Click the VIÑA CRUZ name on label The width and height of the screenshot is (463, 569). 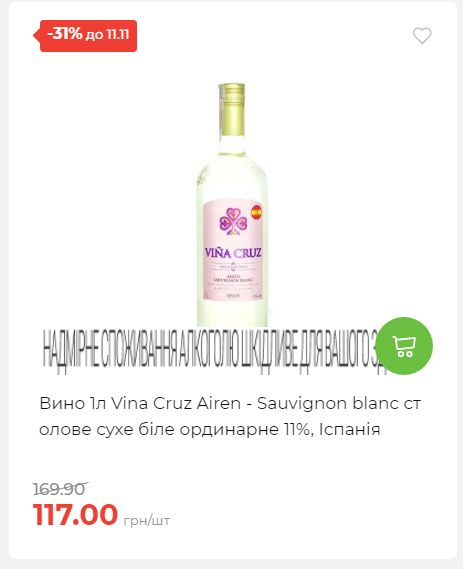[x=233, y=253]
